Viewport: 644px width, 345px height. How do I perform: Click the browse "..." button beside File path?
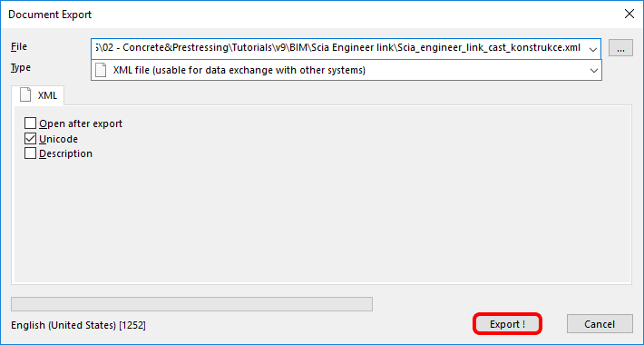620,48
